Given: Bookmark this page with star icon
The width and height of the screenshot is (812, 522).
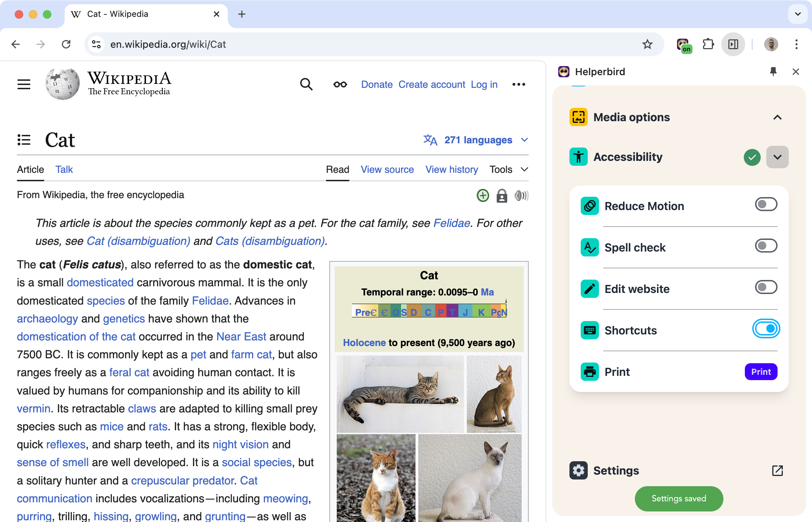Looking at the screenshot, I should pos(647,45).
